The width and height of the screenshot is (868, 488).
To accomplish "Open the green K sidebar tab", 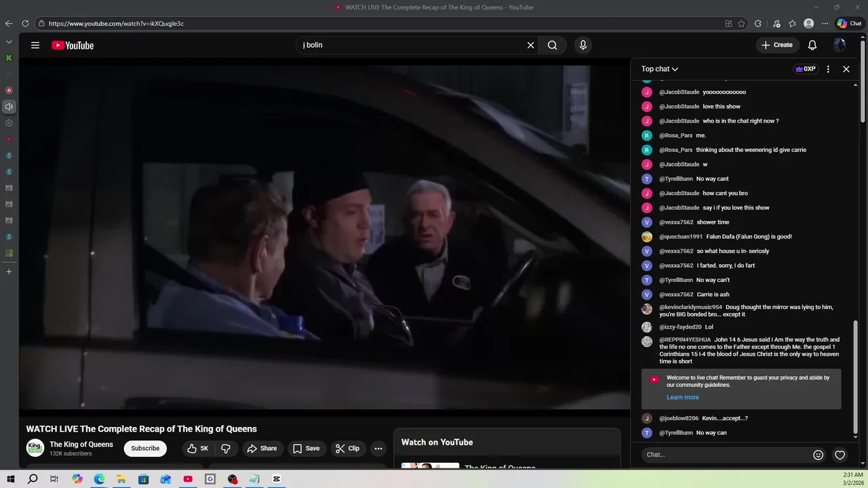I will tap(9, 58).
